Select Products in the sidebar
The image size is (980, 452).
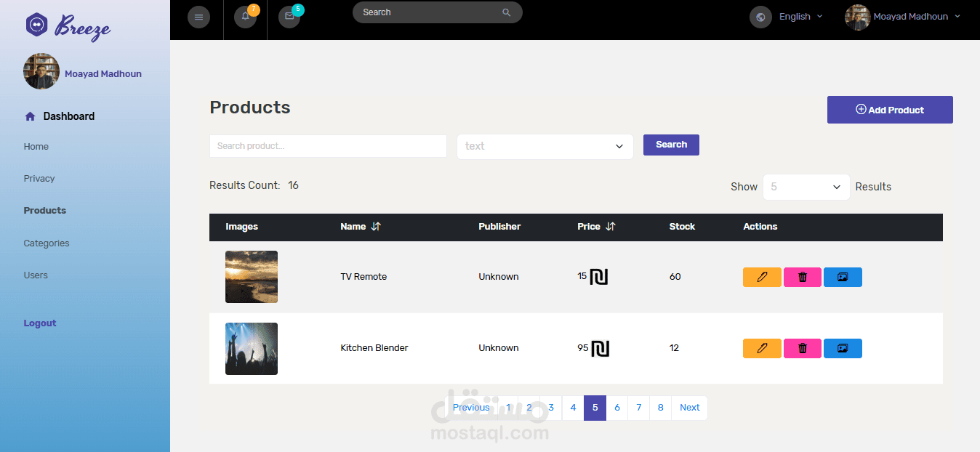click(45, 211)
